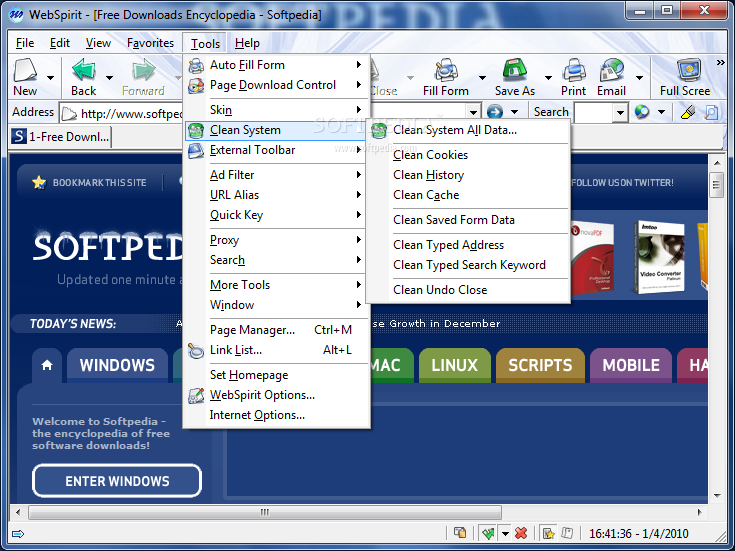Open the search engine globe dropdown arrow

point(661,112)
